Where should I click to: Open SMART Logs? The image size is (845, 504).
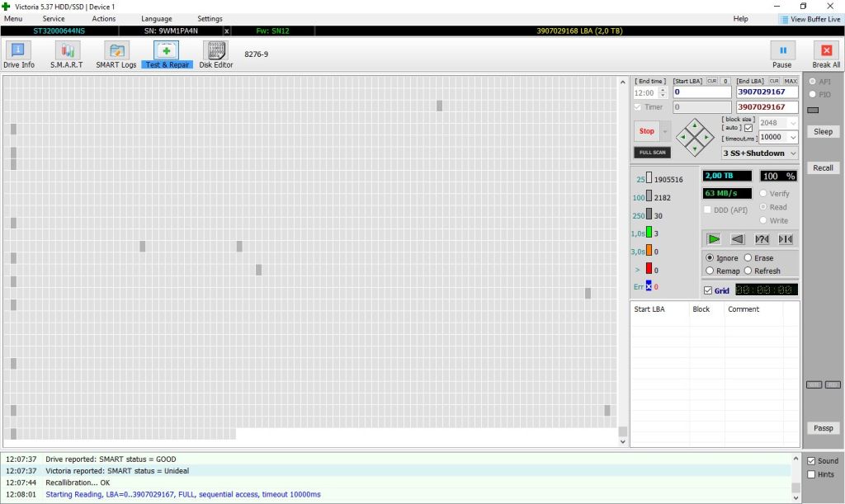point(116,55)
